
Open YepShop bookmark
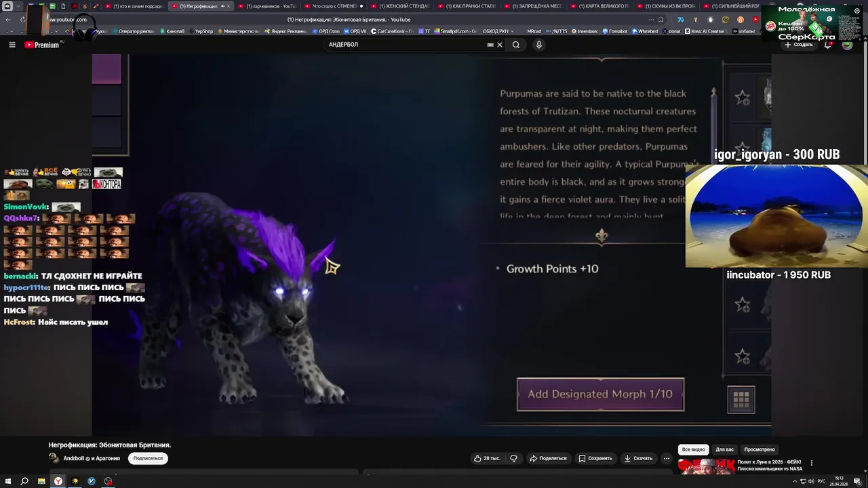coord(201,31)
